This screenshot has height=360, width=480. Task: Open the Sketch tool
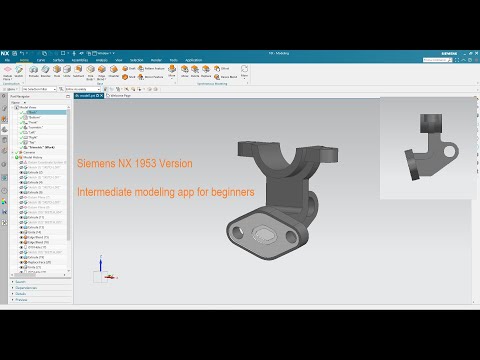(19, 71)
